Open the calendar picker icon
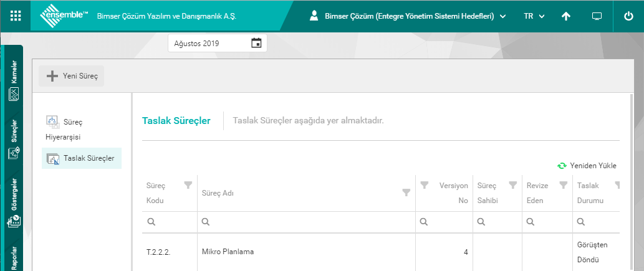The width and height of the screenshot is (644, 271). pos(256,43)
